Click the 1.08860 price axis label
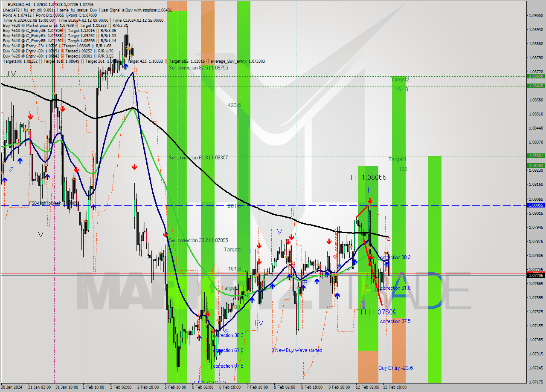Image resolution: width=546 pixels, height=392 pixels. (x=536, y=44)
